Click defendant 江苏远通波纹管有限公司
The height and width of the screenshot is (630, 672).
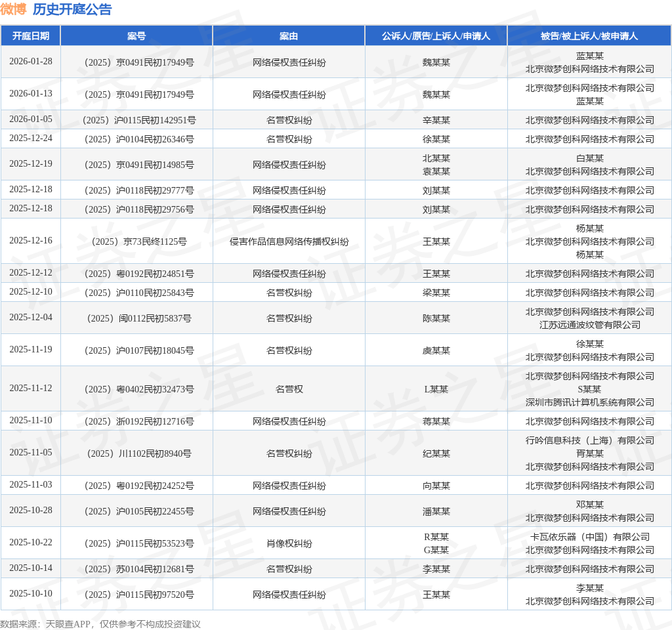click(x=590, y=325)
